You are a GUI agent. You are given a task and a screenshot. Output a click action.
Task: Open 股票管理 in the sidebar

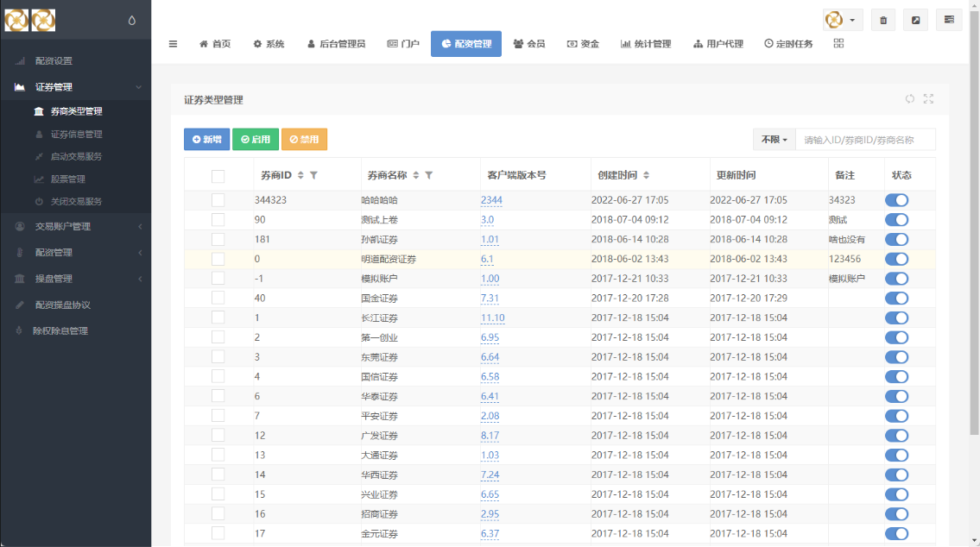click(76, 179)
